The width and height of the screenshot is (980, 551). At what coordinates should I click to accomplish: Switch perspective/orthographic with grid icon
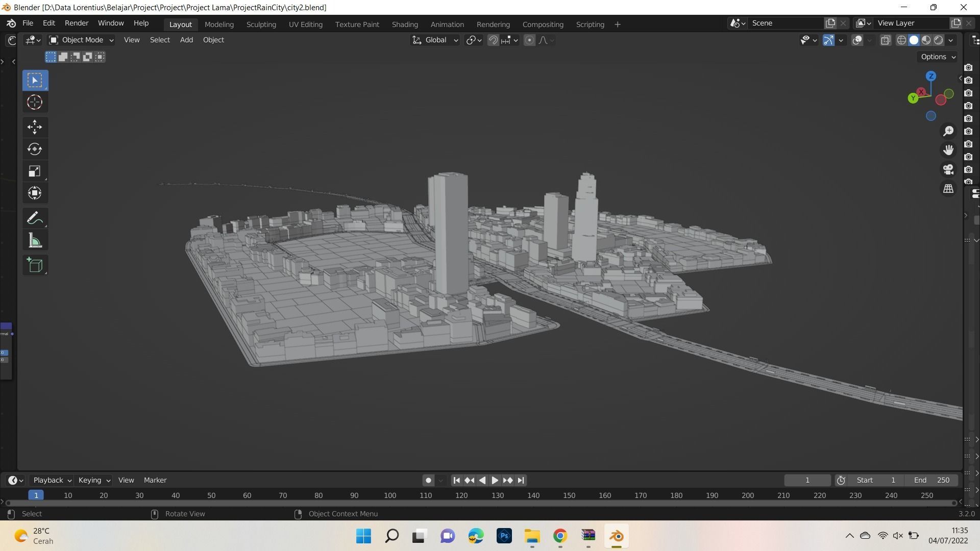coord(948,189)
